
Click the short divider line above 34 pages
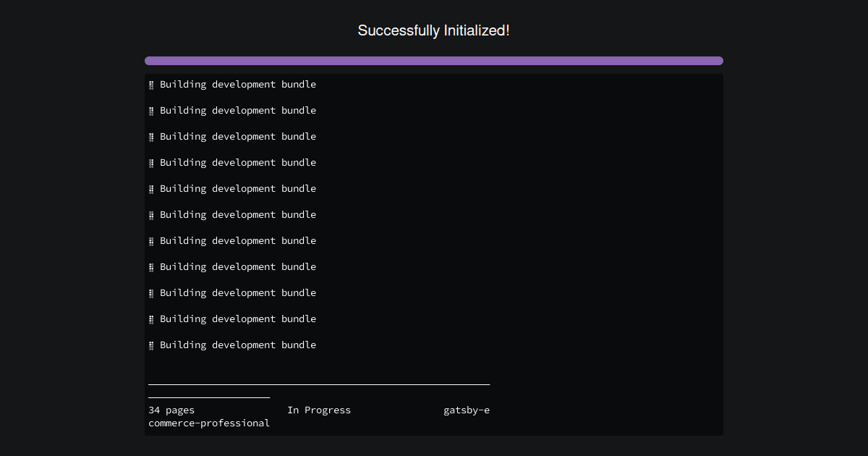point(208,395)
